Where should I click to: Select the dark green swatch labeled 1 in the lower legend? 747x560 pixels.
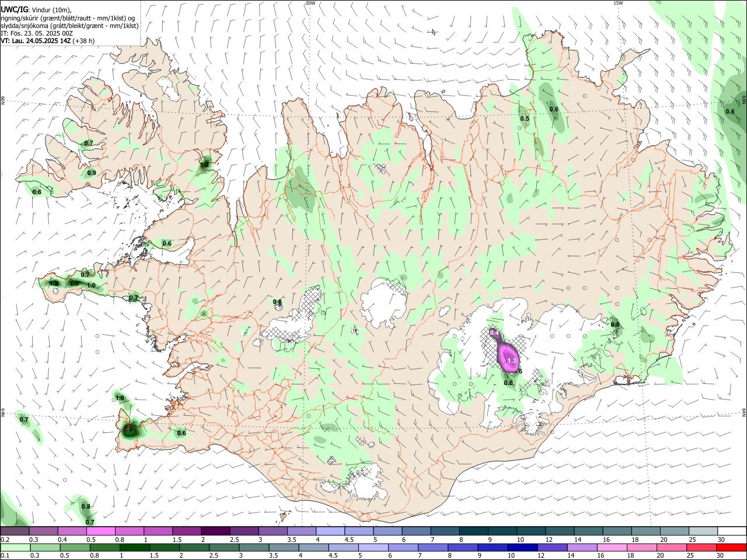pyautogui.click(x=135, y=547)
